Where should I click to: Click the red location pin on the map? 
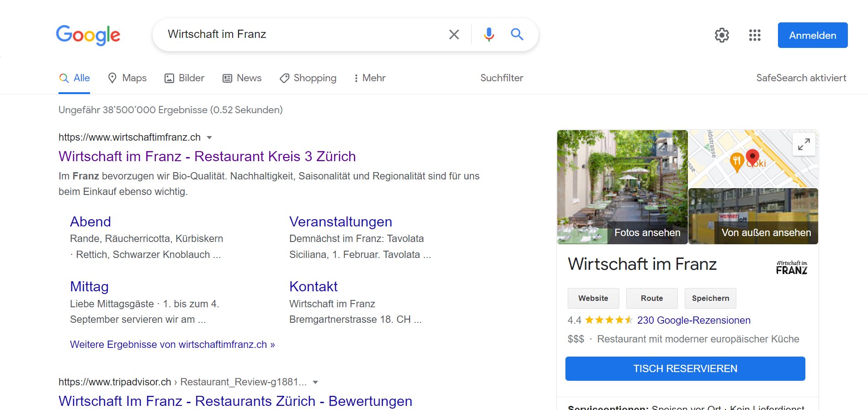click(752, 158)
